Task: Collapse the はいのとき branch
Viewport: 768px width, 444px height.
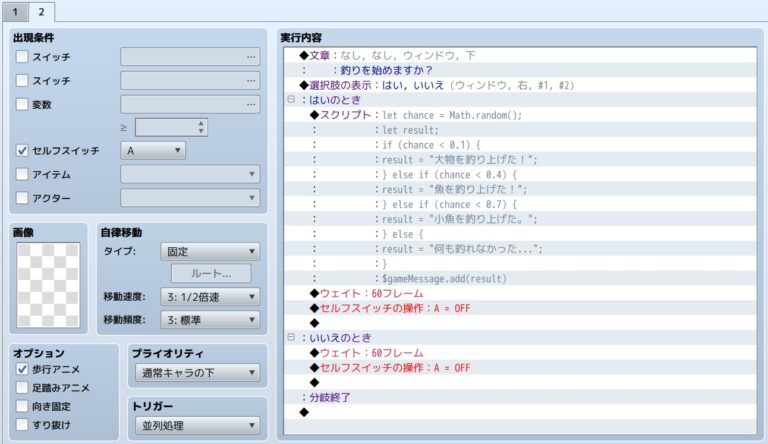Action: (x=291, y=100)
